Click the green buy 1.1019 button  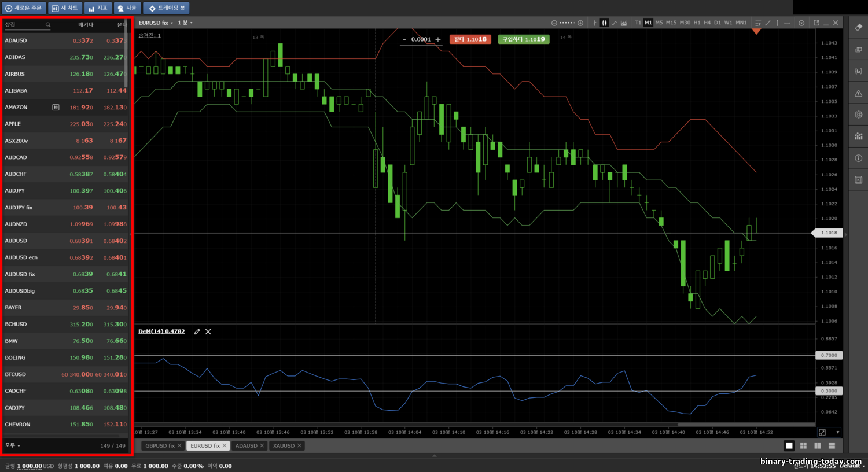click(x=524, y=39)
